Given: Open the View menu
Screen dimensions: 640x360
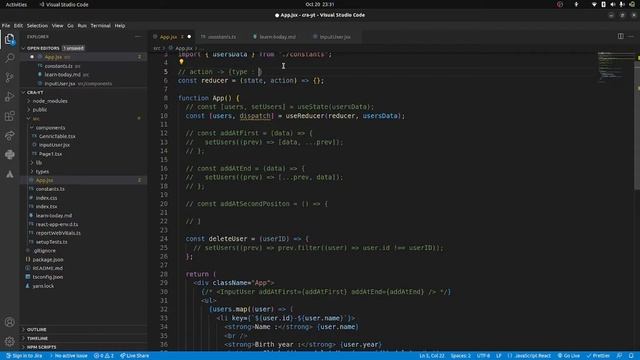Looking at the screenshot, I should click(58, 26).
